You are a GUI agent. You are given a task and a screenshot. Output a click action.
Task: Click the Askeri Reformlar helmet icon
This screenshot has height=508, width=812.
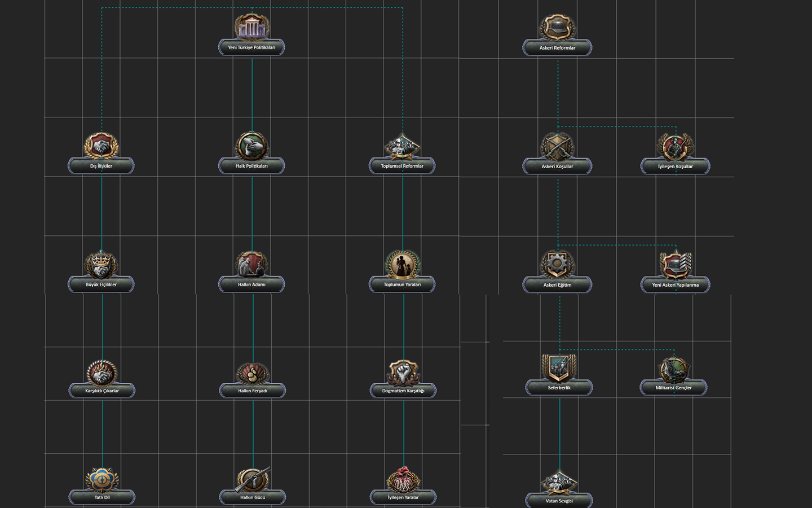[557, 27]
